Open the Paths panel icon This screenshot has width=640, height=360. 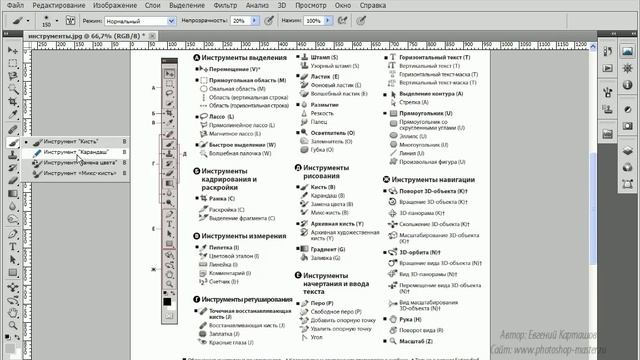tap(627, 184)
